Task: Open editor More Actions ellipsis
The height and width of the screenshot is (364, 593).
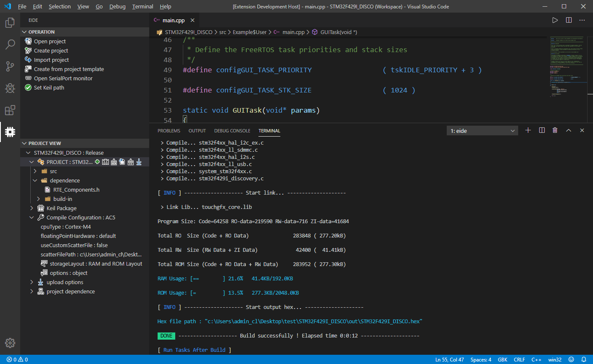Action: [x=582, y=20]
